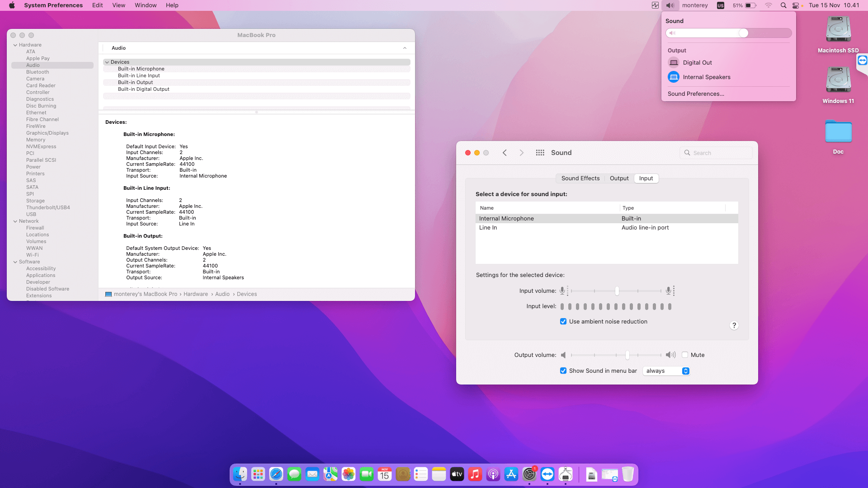Screen dimensions: 868x488
Task: Open Sound preferences help
Action: coord(734,325)
